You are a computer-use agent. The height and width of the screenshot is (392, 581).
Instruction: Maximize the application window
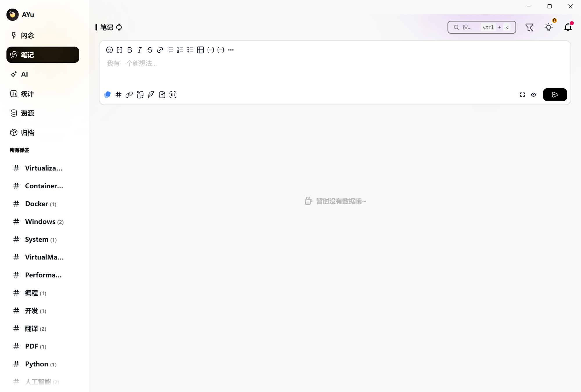pos(550,6)
